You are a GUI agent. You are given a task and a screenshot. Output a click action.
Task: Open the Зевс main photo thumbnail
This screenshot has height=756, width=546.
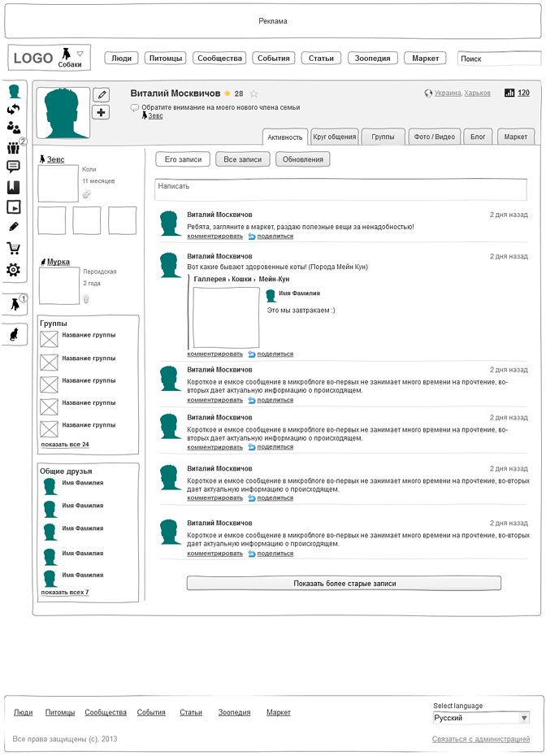pyautogui.click(x=58, y=183)
